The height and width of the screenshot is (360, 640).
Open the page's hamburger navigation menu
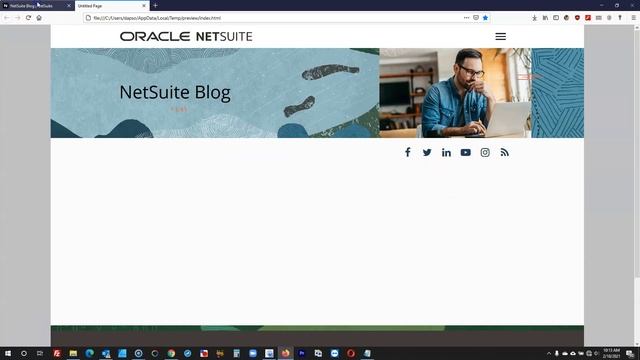click(500, 36)
